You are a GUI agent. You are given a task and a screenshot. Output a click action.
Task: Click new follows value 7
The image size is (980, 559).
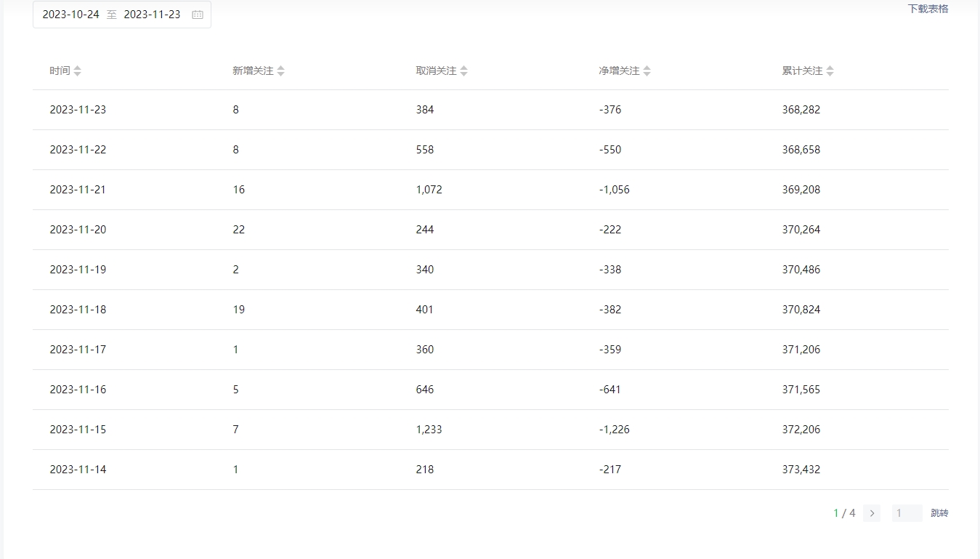pos(236,430)
